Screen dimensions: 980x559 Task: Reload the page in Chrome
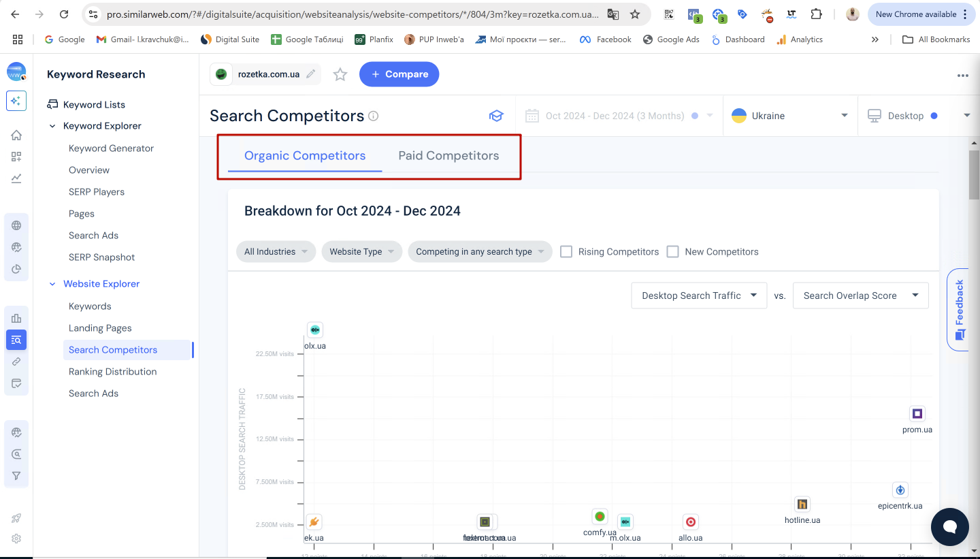[x=64, y=14]
